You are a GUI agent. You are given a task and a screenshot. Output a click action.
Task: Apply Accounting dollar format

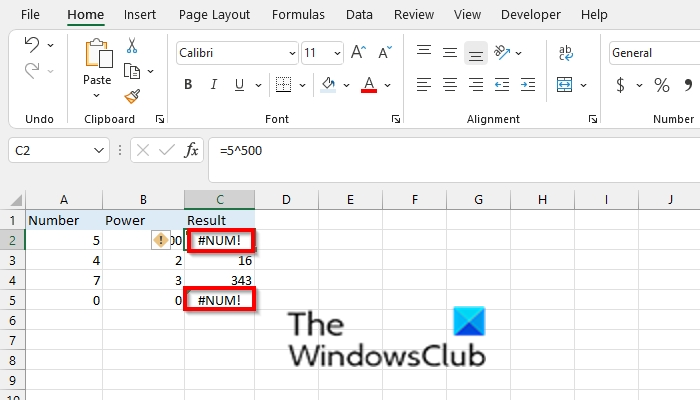[x=620, y=84]
